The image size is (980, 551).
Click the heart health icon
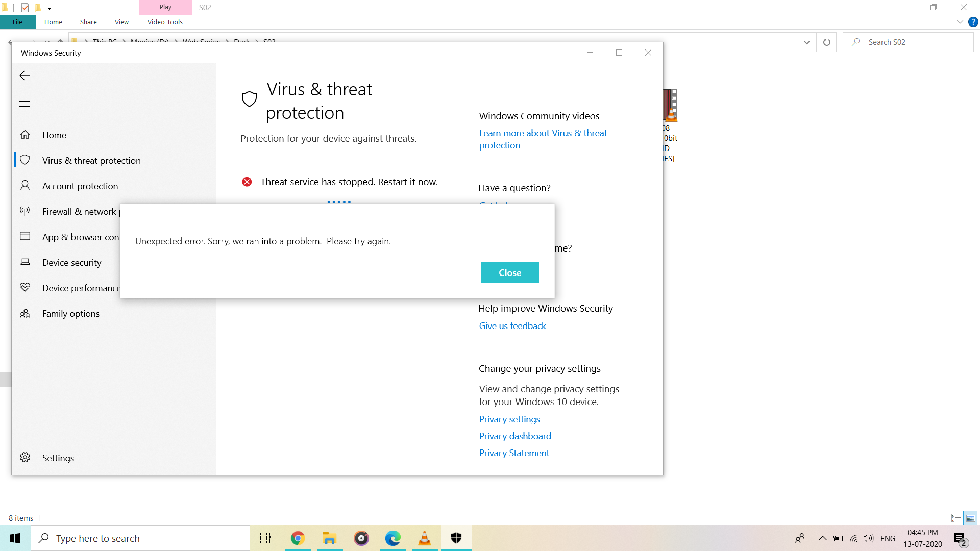(x=24, y=287)
